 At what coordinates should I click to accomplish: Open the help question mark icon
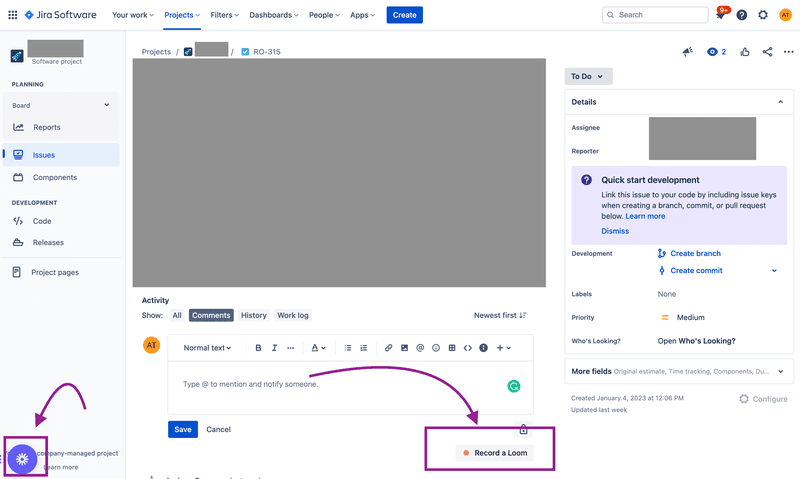point(742,15)
